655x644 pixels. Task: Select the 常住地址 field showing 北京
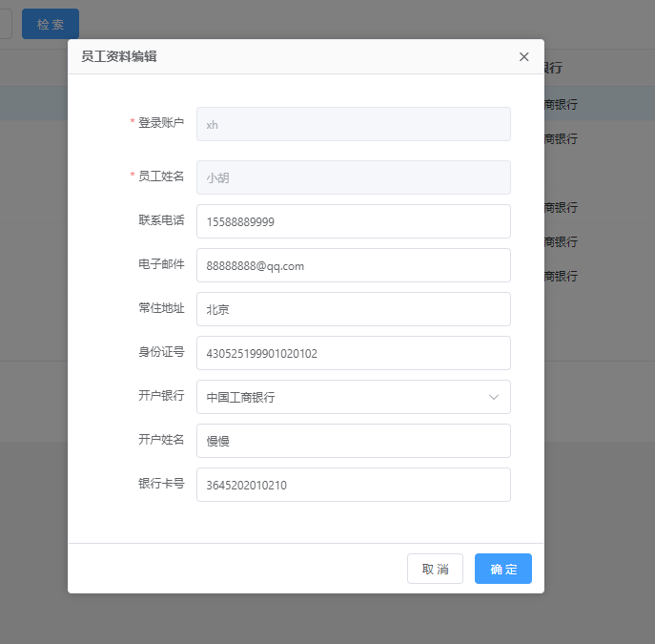[x=353, y=309]
